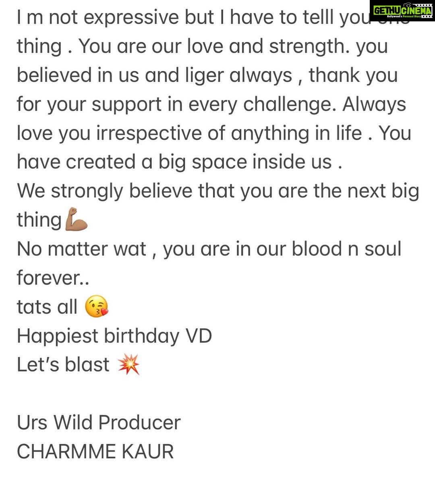Click the 'Urs Wild Producer' line

pos(99,422)
